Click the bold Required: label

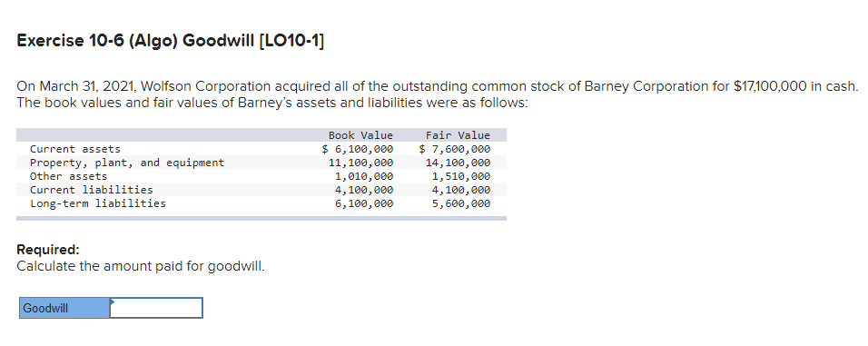tap(48, 249)
